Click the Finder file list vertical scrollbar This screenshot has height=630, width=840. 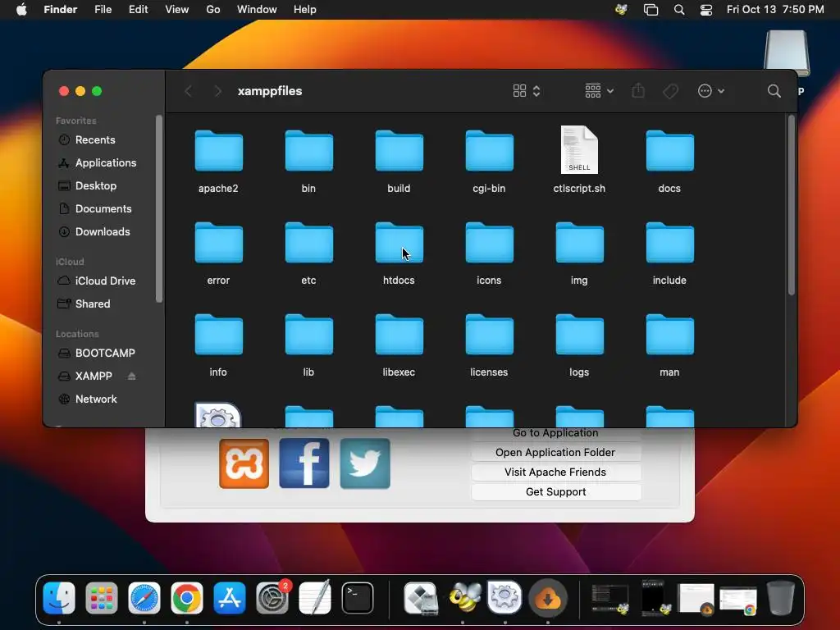tap(792, 204)
